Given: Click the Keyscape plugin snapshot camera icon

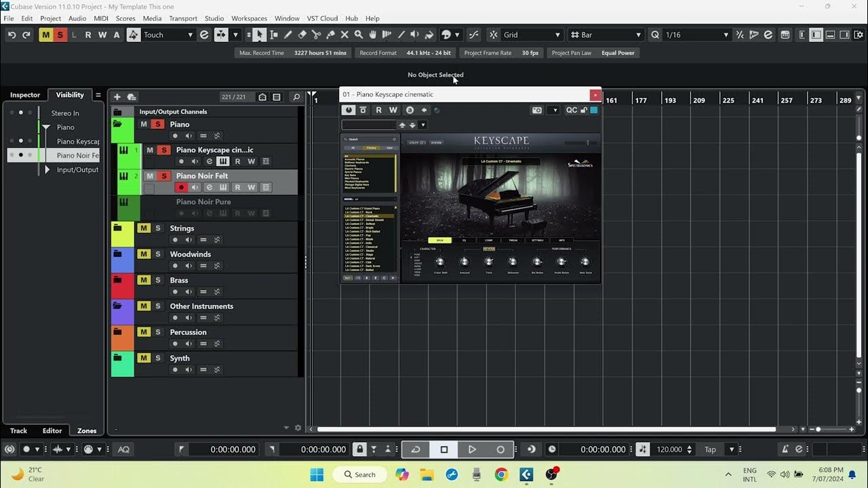Looking at the screenshot, I should [537, 110].
